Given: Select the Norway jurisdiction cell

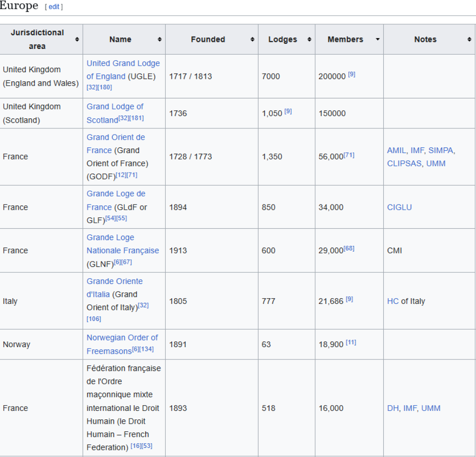Looking at the screenshot, I should pyautogui.click(x=41, y=344).
